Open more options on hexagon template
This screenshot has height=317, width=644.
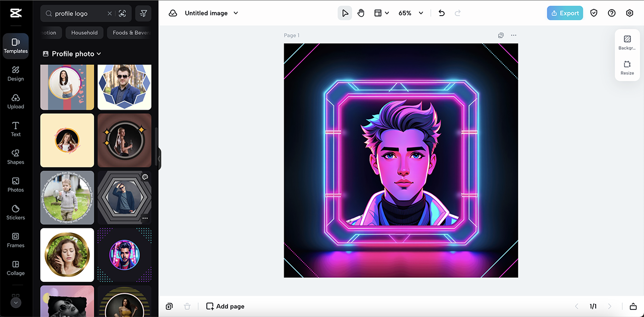click(145, 218)
